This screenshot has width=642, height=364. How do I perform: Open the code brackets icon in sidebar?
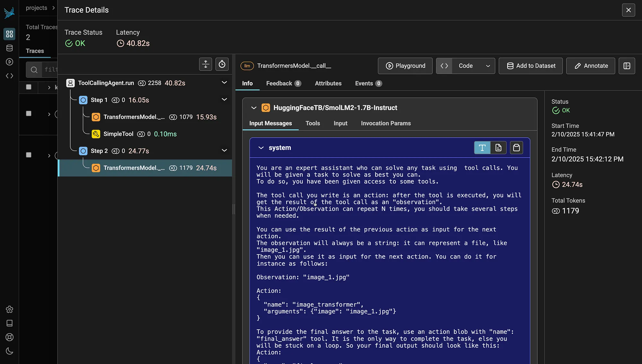tap(9, 76)
